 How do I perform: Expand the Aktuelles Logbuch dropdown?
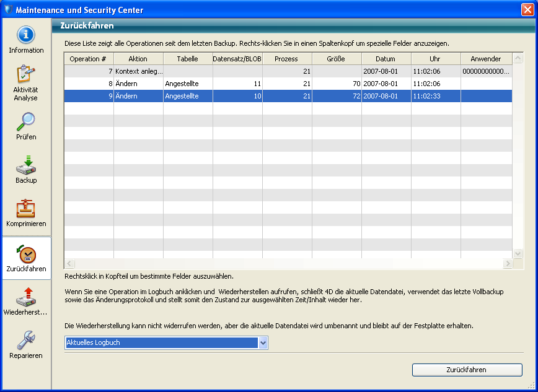[263, 343]
